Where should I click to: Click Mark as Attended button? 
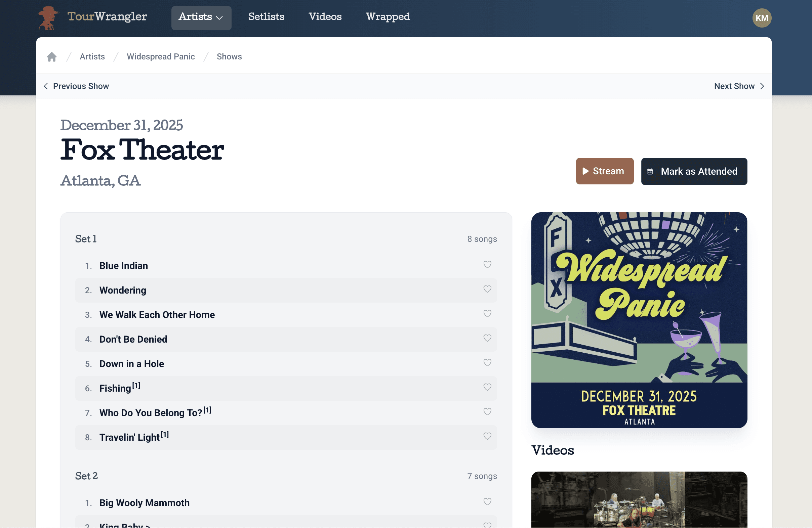coord(694,171)
